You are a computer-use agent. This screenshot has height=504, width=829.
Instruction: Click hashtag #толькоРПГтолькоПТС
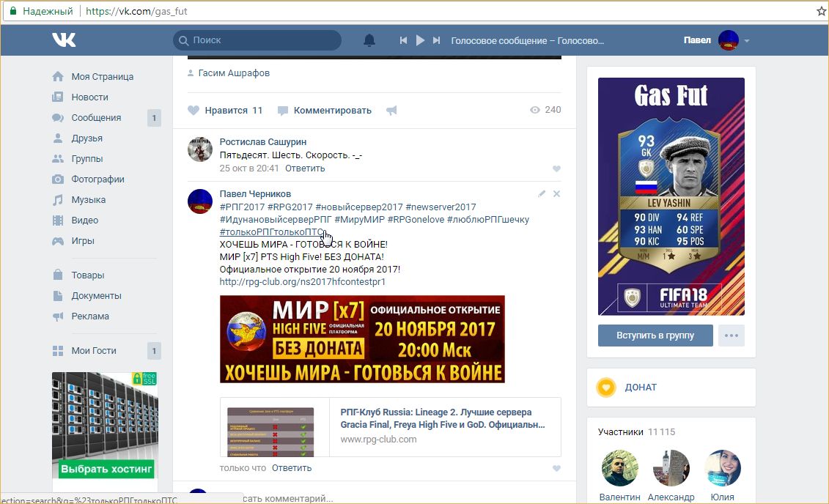(x=271, y=232)
